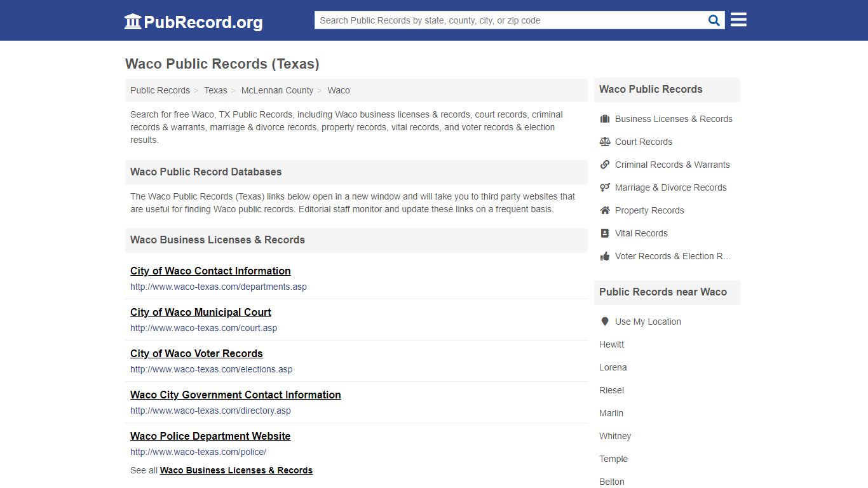The height and width of the screenshot is (488, 868).
Task: Click Public Records near Waco heading
Action: click(x=663, y=292)
